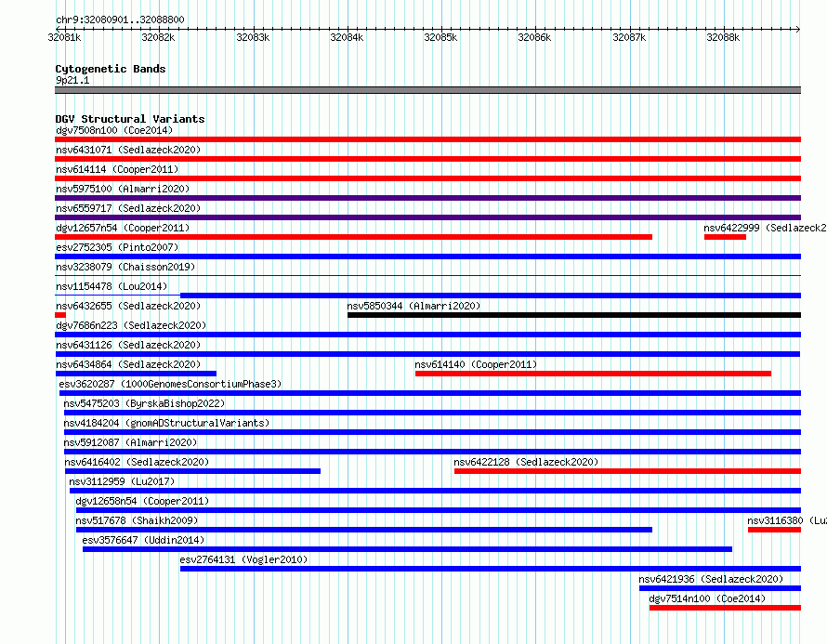Select the nsv6431071 (Sedlazeck2020) variant label

[x=128, y=150]
